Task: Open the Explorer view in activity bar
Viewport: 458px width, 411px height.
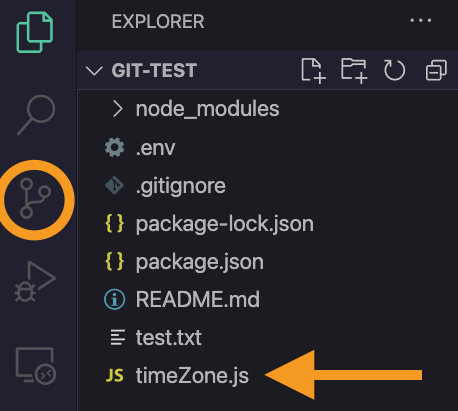Action: (35, 32)
